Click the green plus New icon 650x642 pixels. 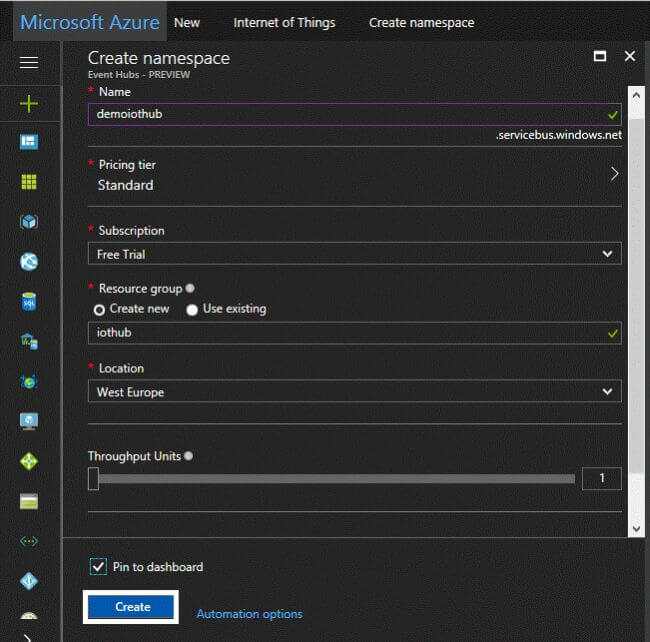29,103
